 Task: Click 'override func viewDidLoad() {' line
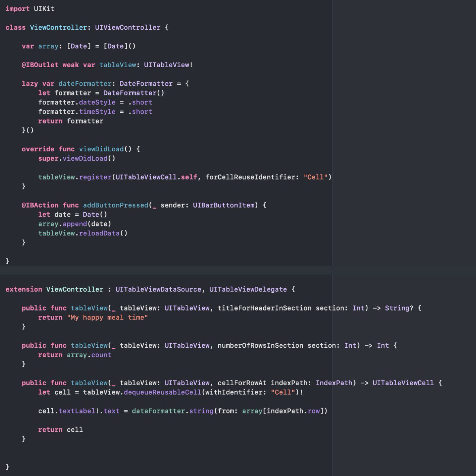(81, 149)
